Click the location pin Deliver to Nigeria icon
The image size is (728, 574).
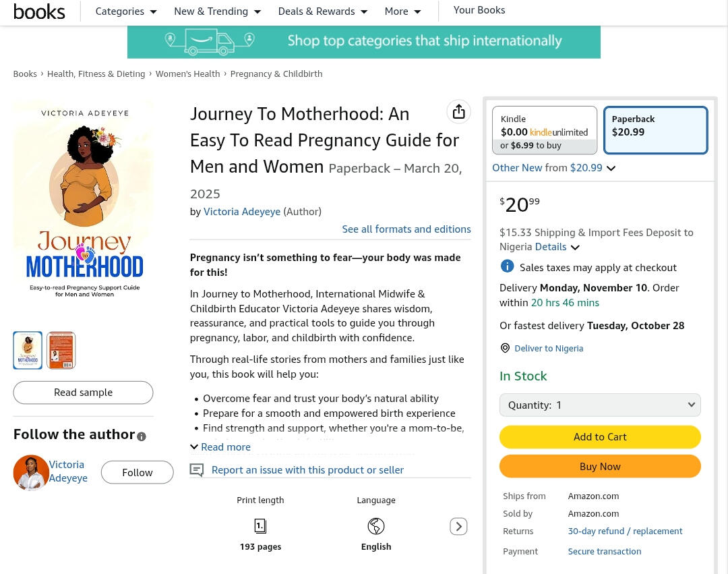[505, 348]
